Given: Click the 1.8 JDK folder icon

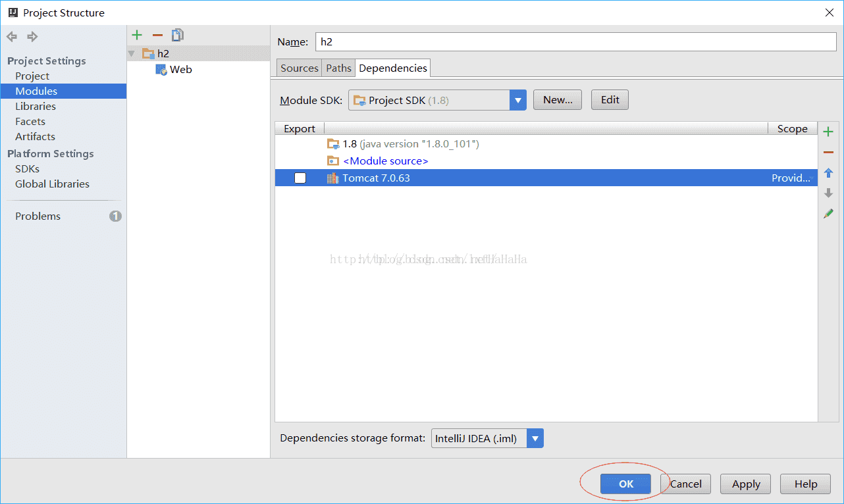Looking at the screenshot, I should pos(332,143).
